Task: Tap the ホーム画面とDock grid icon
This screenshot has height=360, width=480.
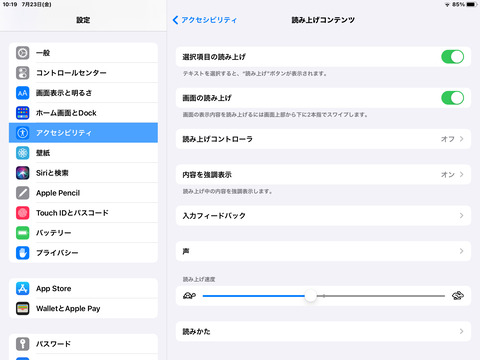Action: click(x=23, y=113)
